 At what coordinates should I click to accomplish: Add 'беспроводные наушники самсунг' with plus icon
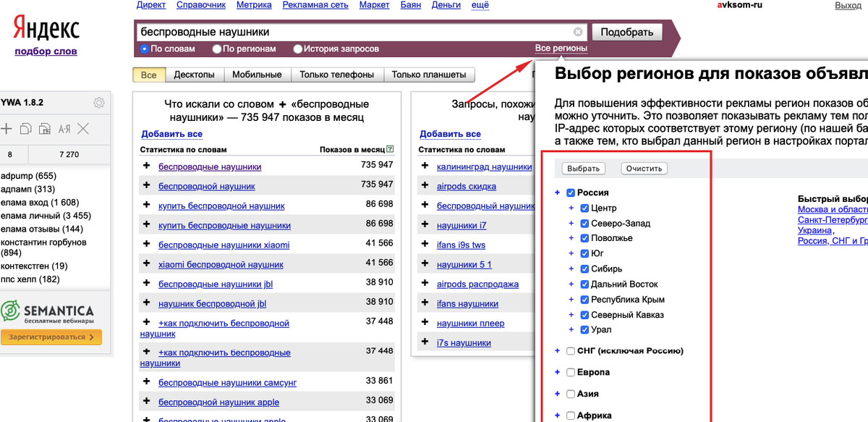(147, 381)
